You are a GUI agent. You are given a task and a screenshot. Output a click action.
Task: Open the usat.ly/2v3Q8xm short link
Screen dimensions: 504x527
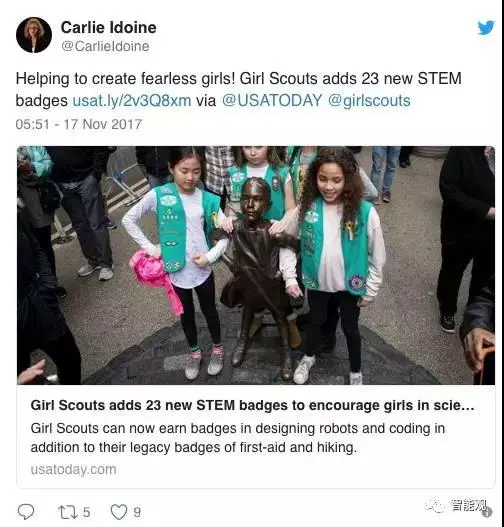click(132, 100)
